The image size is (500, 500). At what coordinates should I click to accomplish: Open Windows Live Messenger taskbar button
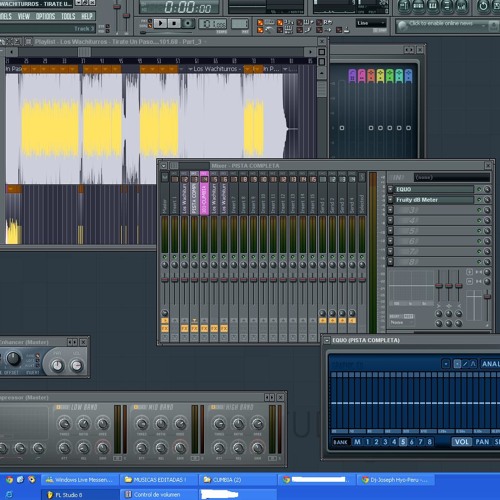(x=80, y=480)
